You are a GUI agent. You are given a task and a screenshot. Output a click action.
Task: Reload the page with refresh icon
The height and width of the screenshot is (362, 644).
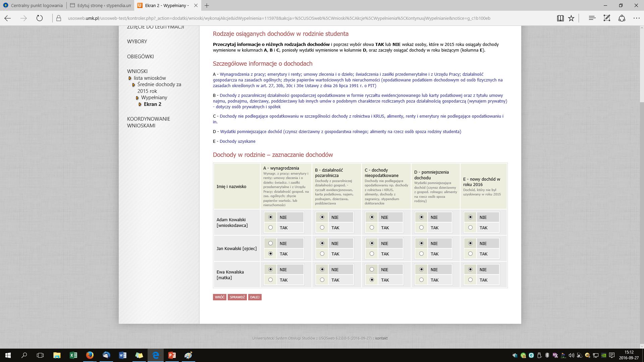40,18
